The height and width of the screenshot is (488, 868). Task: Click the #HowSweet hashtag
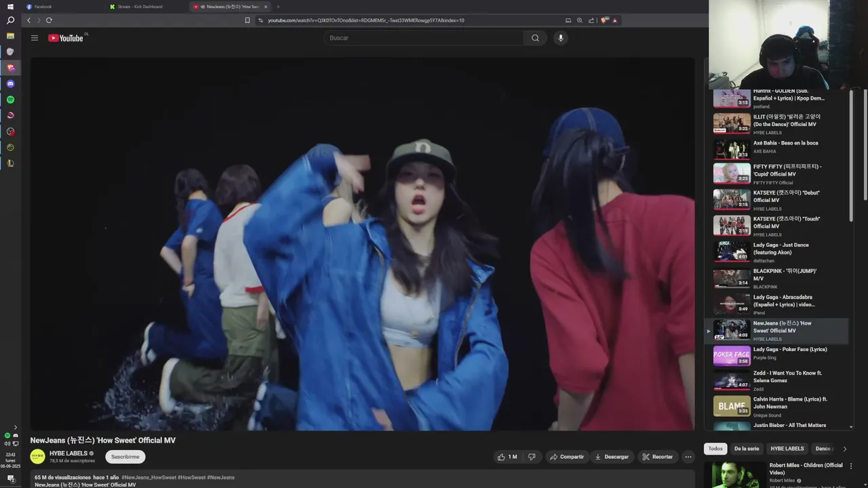tap(191, 477)
